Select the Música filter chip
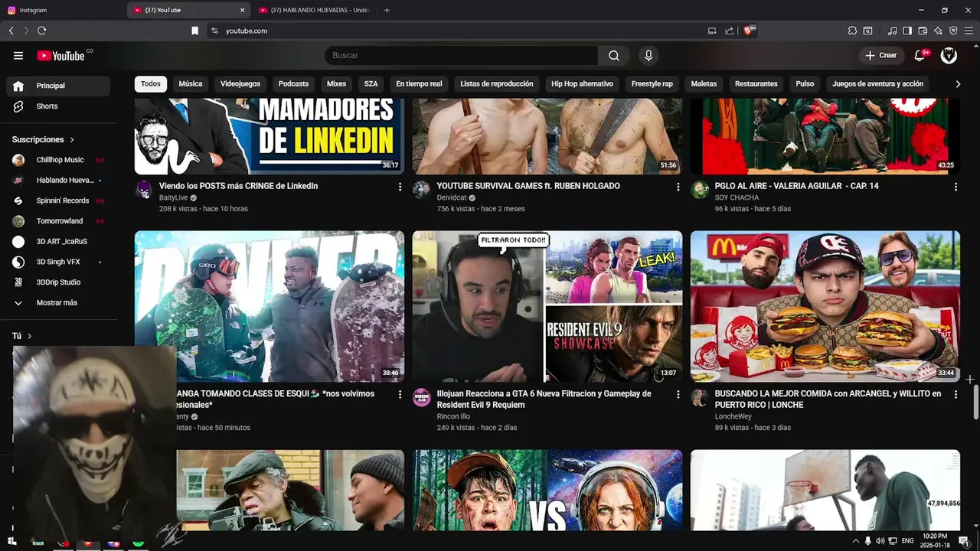 pos(191,84)
